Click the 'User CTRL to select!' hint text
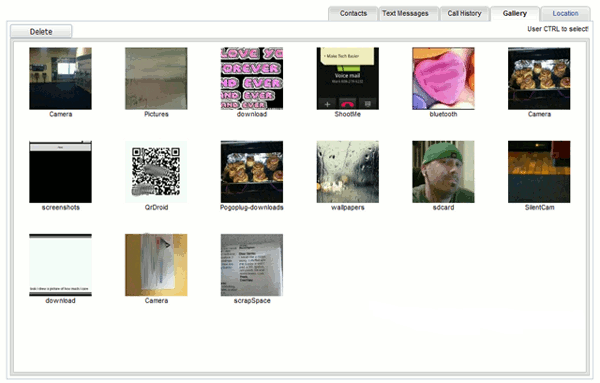The height and width of the screenshot is (383, 600). [x=558, y=29]
